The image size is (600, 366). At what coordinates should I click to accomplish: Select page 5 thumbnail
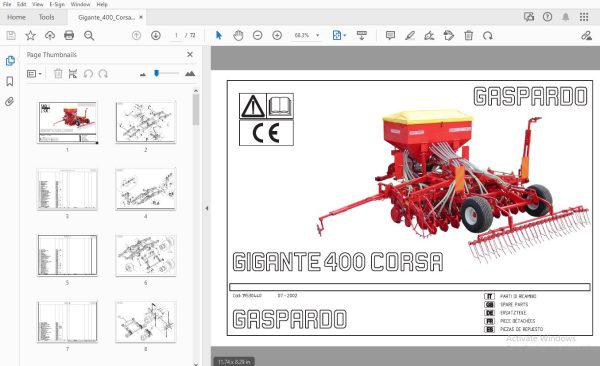click(x=67, y=255)
